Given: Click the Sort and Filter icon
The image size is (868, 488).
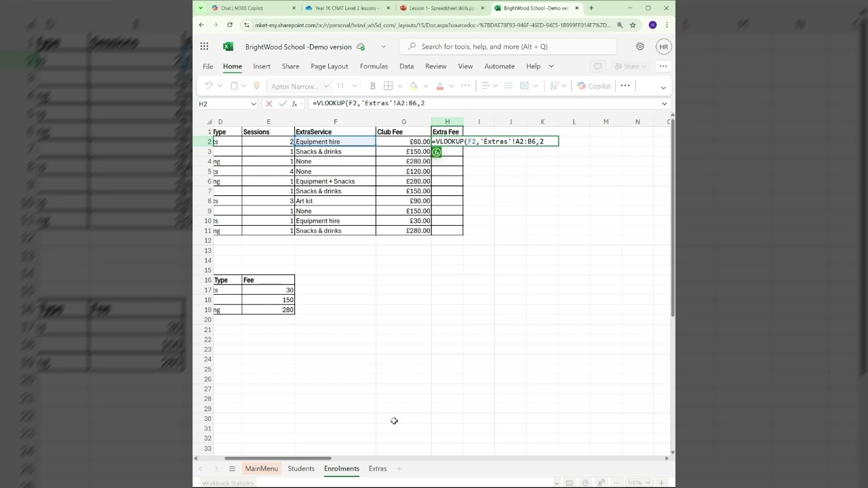Looking at the screenshot, I should pos(554,86).
